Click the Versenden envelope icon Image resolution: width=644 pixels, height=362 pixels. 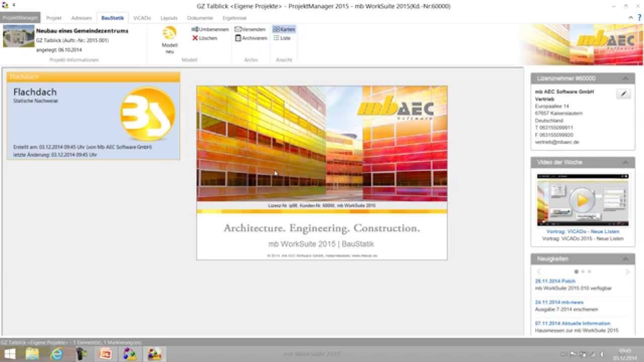tap(238, 30)
